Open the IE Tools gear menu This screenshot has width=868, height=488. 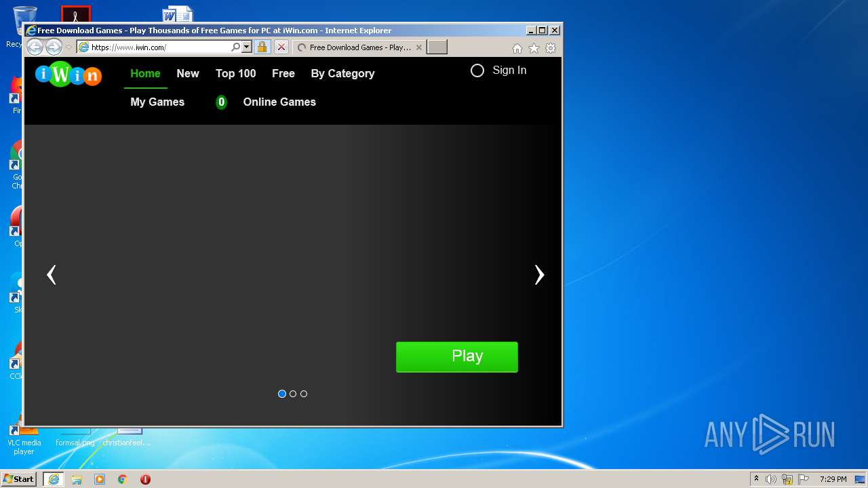[x=551, y=48]
